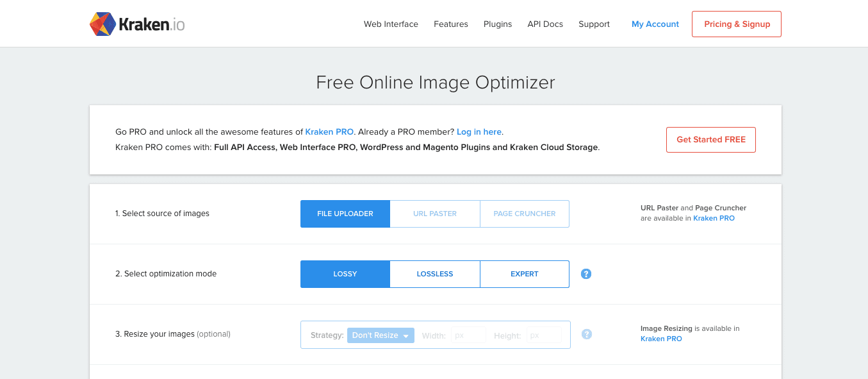Click into the Width px field
Screen dimensions: 868x379
click(468, 335)
